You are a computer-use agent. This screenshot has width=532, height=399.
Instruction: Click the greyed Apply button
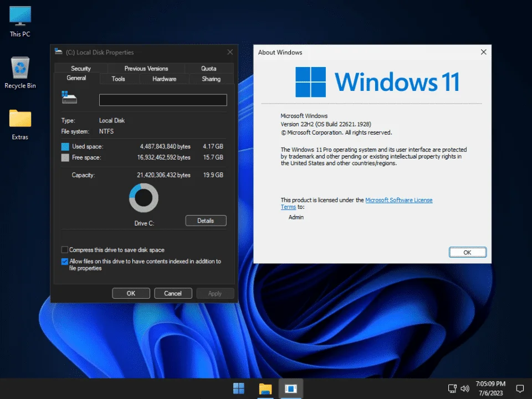(215, 294)
